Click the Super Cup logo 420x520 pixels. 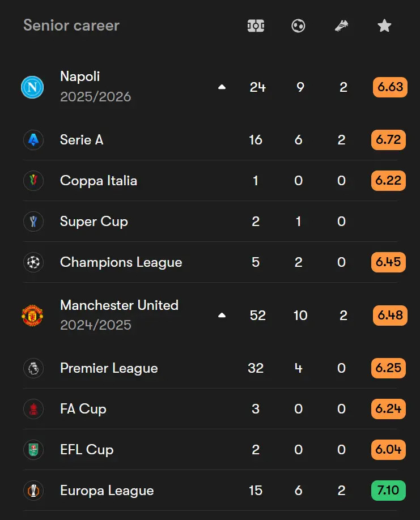pos(33,221)
